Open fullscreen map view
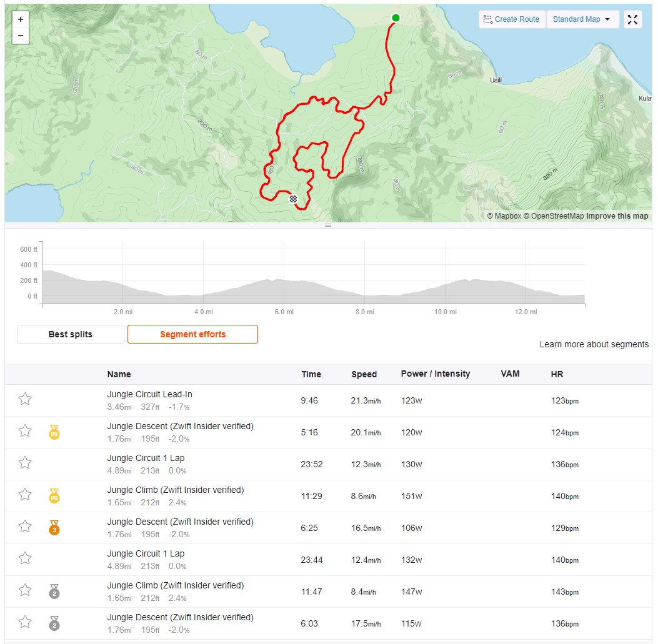The image size is (658, 644). (632, 19)
